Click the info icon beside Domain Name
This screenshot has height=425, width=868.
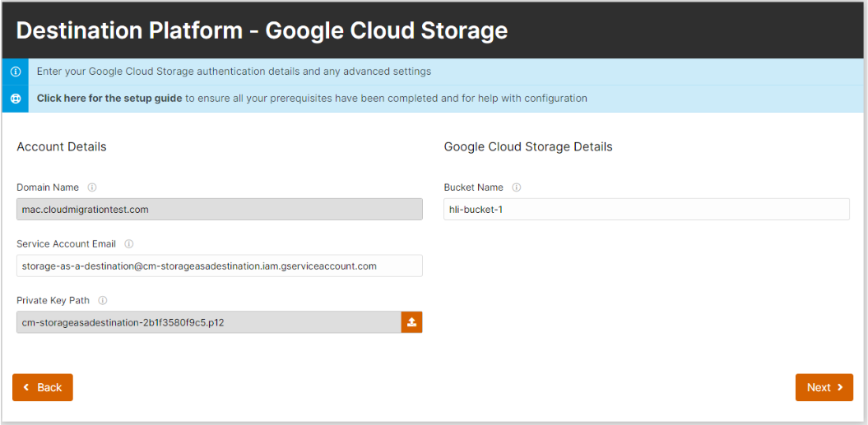click(x=92, y=187)
